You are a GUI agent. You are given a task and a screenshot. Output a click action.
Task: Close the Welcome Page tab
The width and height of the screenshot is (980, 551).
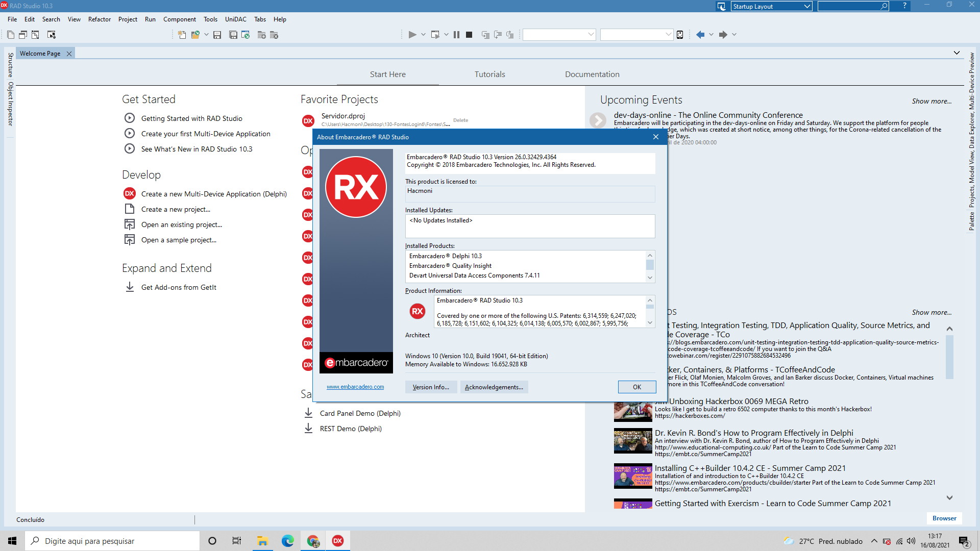[x=69, y=54]
